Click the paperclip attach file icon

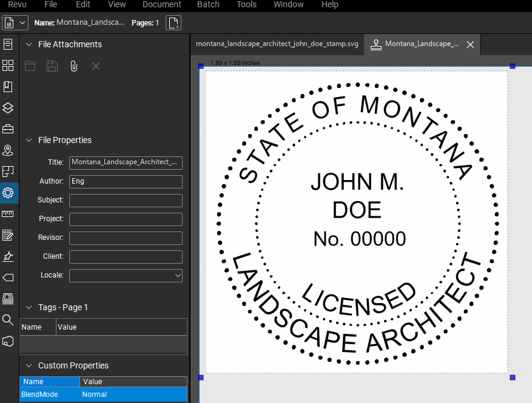click(x=73, y=66)
